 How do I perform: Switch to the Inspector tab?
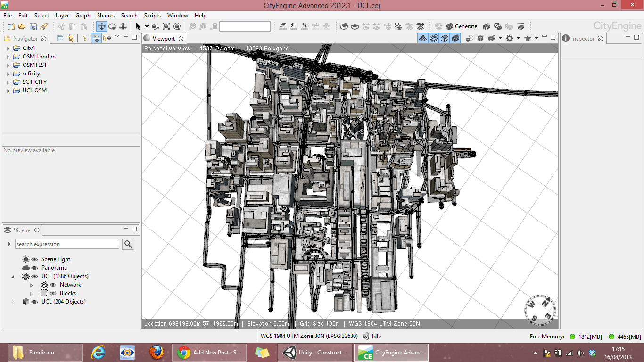click(583, 39)
